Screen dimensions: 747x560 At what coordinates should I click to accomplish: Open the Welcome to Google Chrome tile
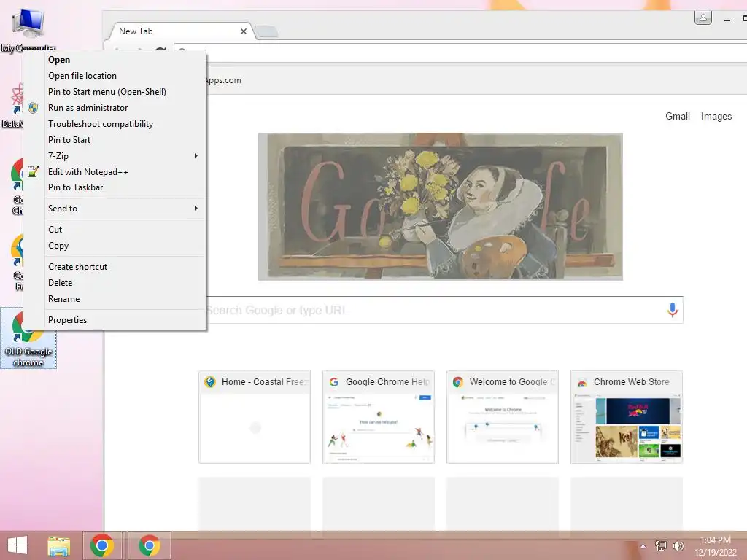tap(502, 416)
